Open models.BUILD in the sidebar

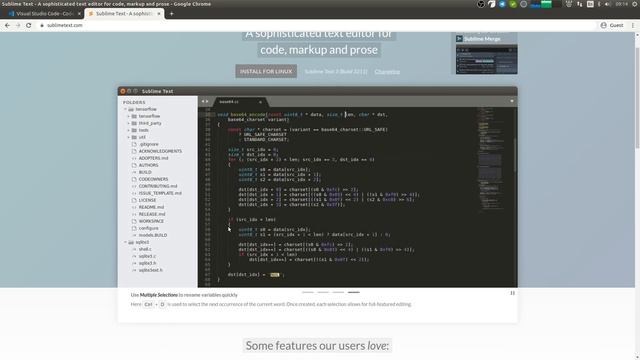(x=153, y=235)
